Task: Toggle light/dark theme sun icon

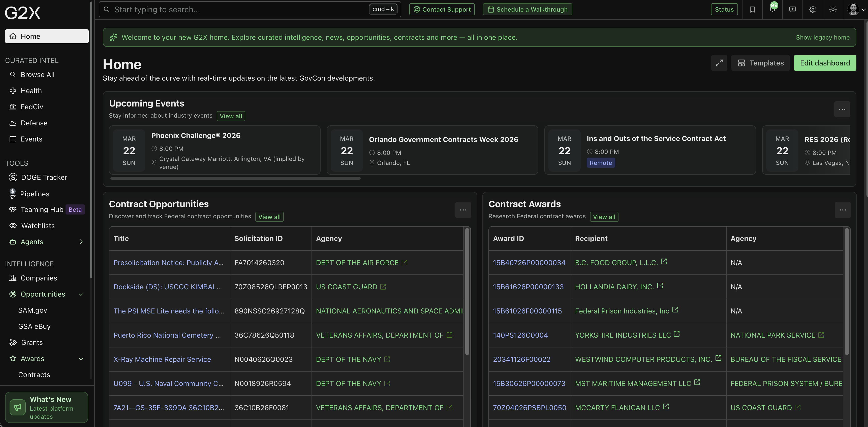Action: (x=833, y=9)
